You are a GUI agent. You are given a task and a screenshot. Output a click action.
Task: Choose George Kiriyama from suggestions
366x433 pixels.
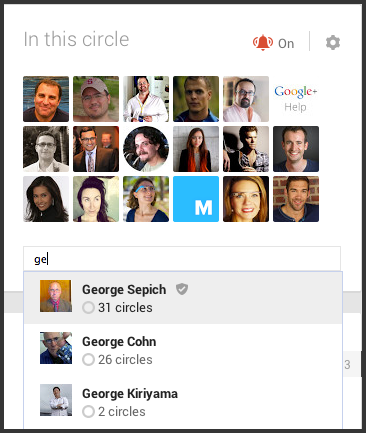click(183, 402)
